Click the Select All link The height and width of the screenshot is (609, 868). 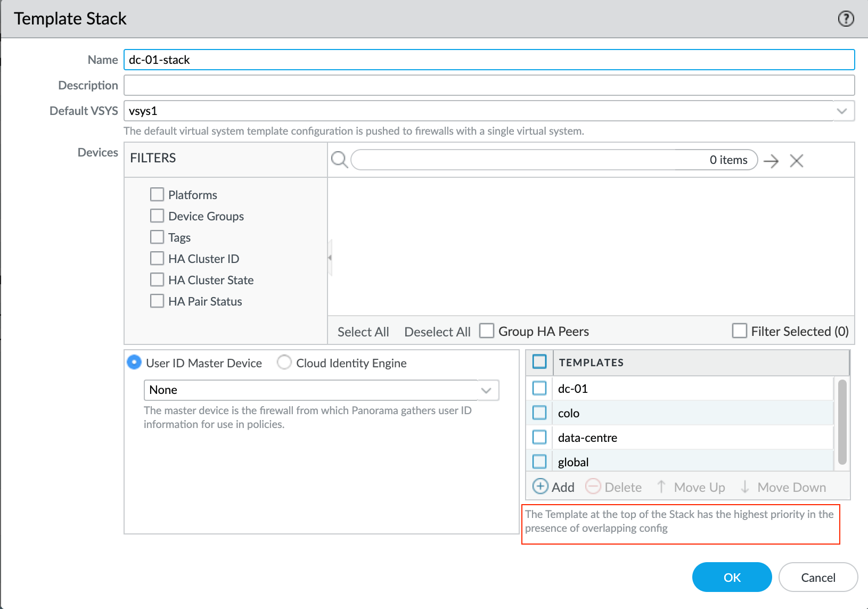point(363,331)
